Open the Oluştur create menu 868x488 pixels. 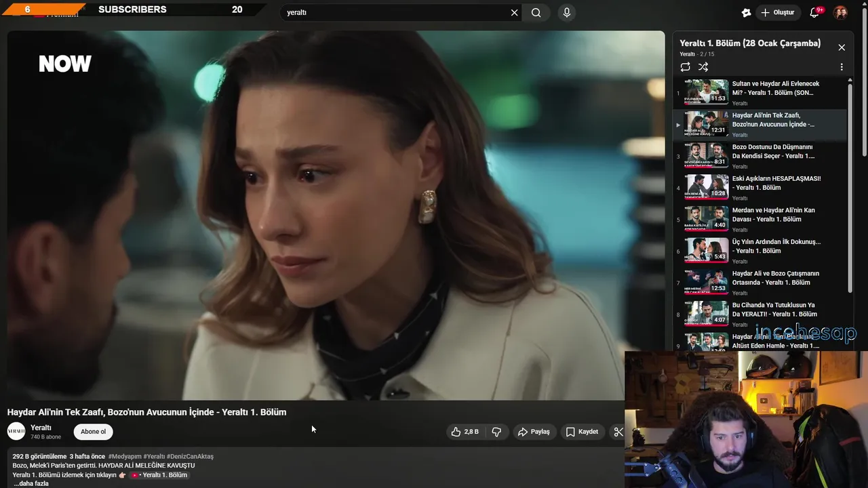click(x=777, y=12)
